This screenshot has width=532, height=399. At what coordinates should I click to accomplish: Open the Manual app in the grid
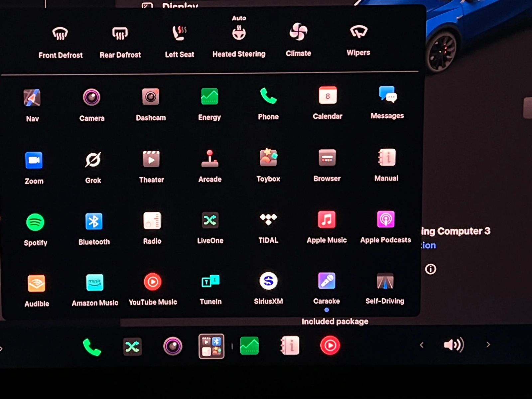click(x=386, y=157)
